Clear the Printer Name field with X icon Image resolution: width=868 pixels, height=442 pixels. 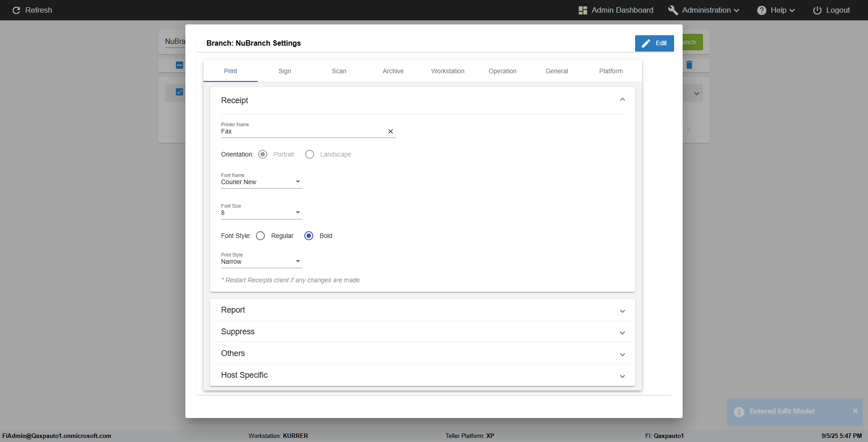(x=391, y=132)
